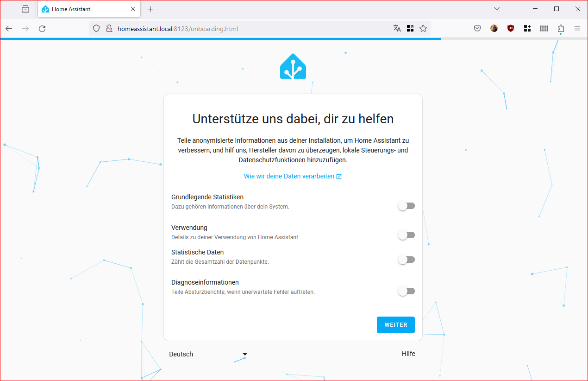Open Firefox View recent browsing
The height and width of the screenshot is (381, 588).
[25, 9]
